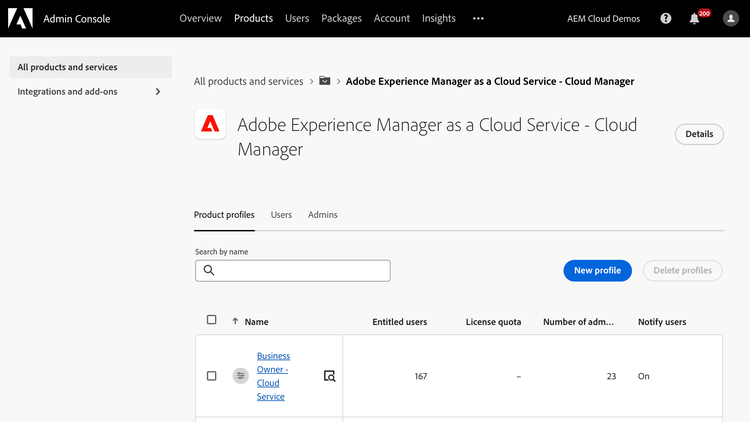Click the Adobe logo in header
The width and height of the screenshot is (750, 422).
click(x=20, y=18)
